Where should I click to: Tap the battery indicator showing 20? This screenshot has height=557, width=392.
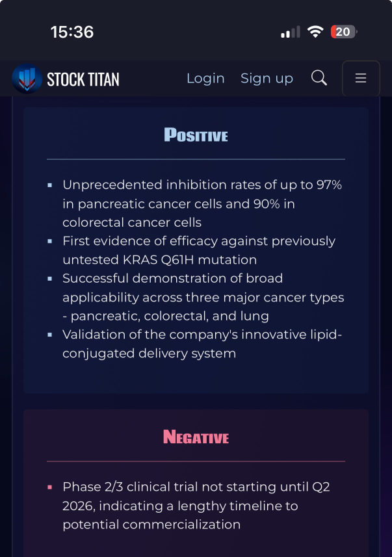click(344, 32)
